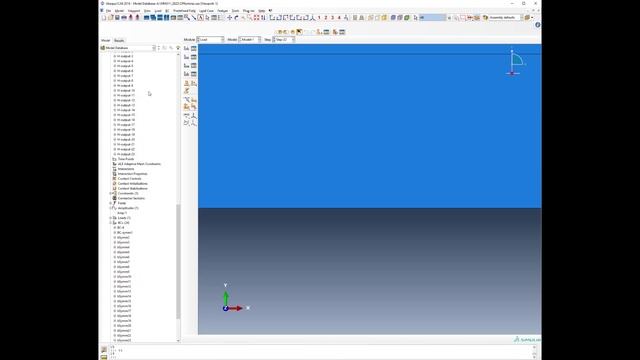Click the tree filter lightbulb icon
The width and height of the screenshot is (640, 360).
click(178, 48)
